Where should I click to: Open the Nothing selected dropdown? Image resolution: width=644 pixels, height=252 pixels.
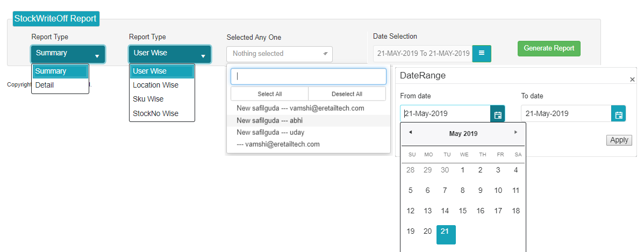point(280,54)
